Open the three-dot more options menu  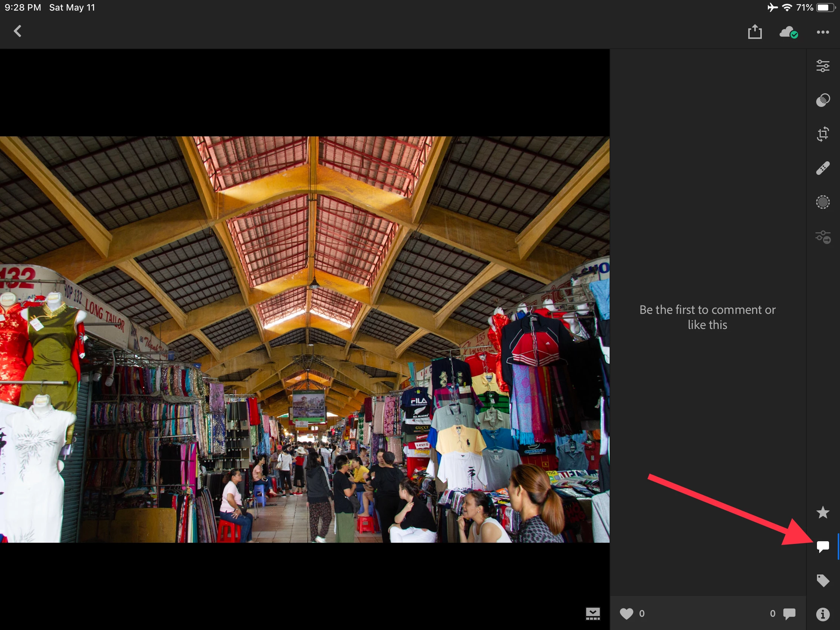click(823, 32)
